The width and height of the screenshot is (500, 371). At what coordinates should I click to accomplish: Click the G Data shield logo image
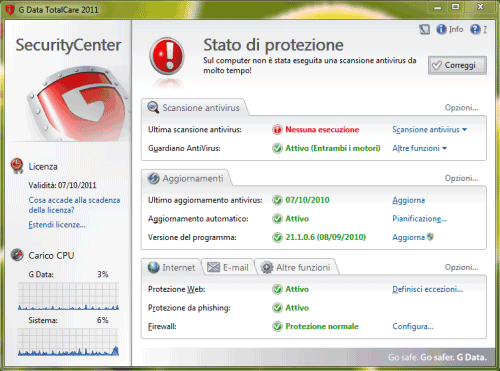pos(77,103)
